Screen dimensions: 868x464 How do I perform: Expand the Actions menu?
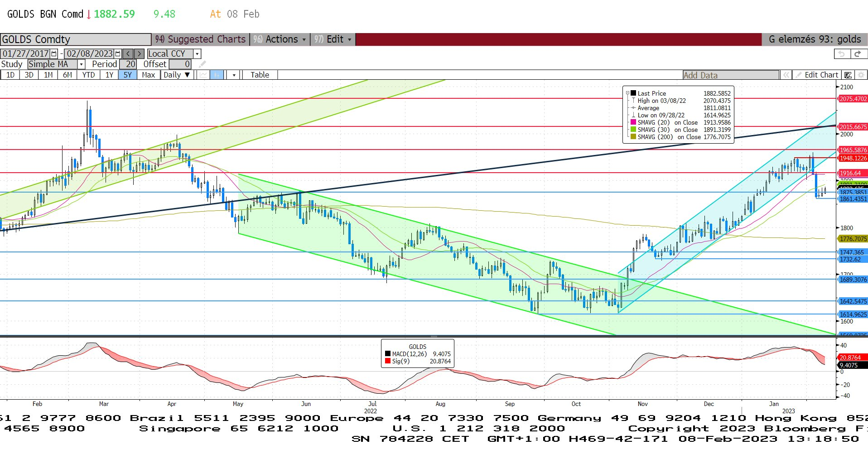click(x=281, y=39)
